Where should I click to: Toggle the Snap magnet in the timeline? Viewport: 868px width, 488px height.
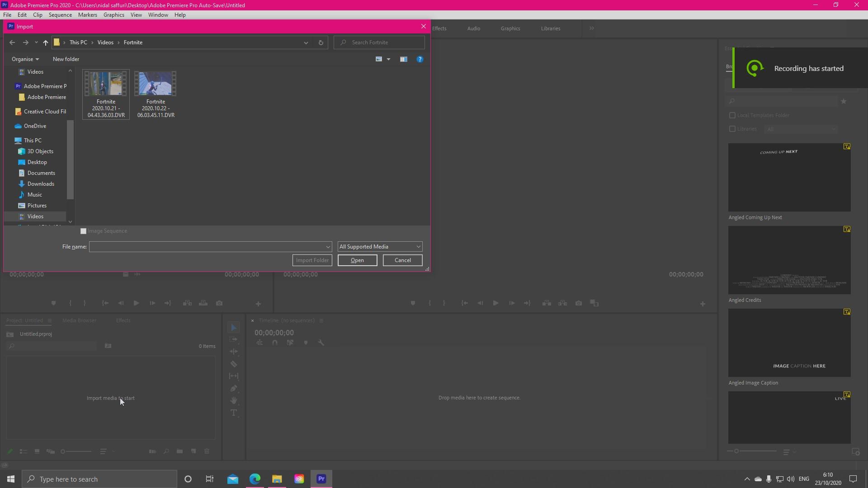(275, 343)
